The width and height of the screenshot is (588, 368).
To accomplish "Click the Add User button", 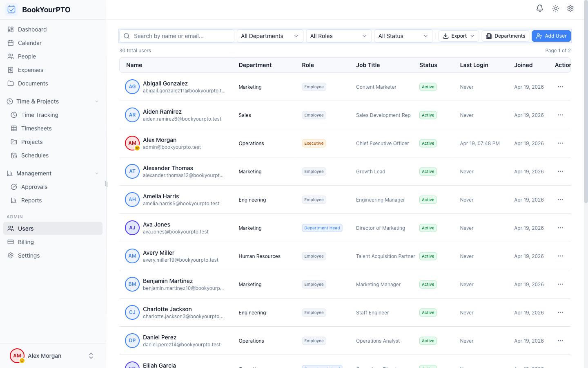I will click(x=551, y=36).
